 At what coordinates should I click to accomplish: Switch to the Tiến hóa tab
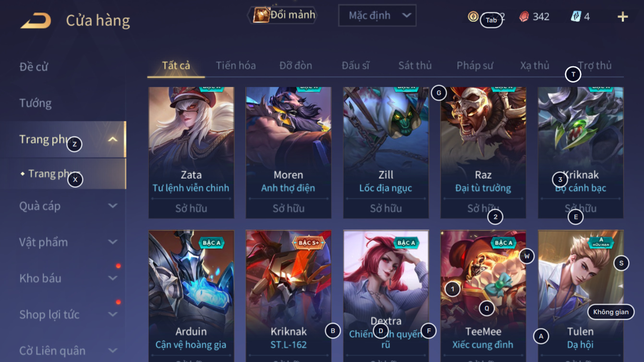click(236, 65)
